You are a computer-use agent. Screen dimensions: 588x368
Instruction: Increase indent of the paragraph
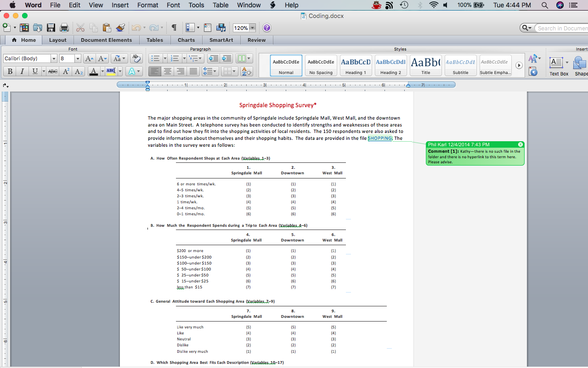pos(226,58)
